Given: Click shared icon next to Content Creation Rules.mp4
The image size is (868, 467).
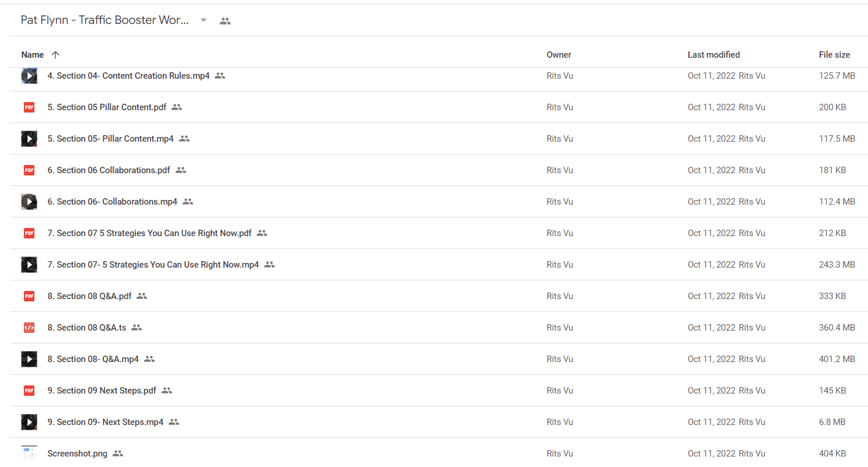Looking at the screenshot, I should (x=220, y=76).
